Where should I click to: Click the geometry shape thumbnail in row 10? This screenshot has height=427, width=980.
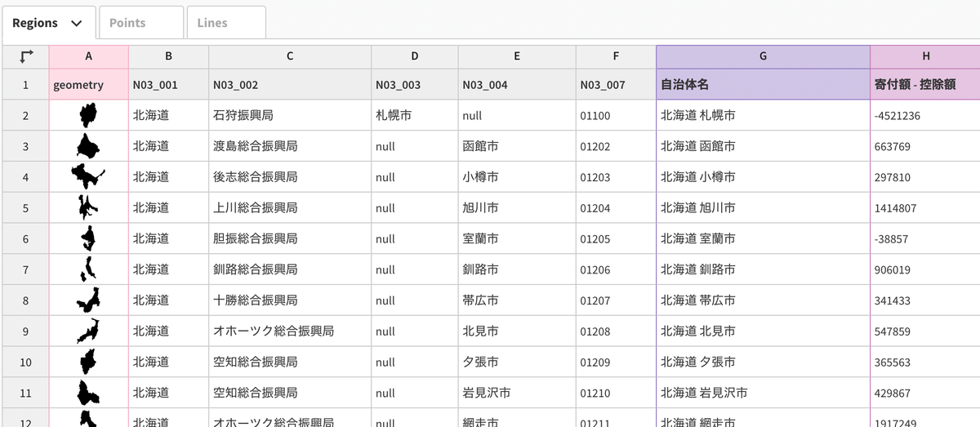(88, 362)
